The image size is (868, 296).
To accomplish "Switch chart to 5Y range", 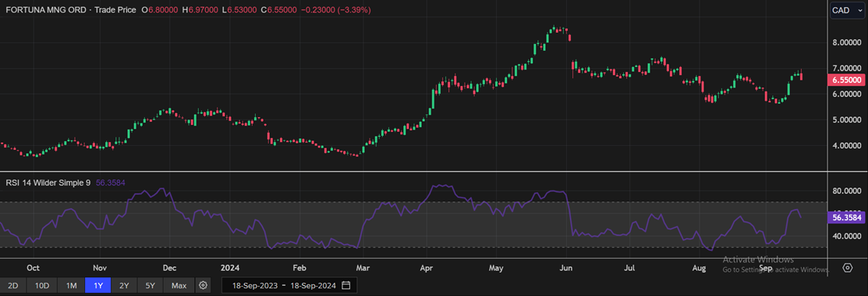I will pos(151,286).
